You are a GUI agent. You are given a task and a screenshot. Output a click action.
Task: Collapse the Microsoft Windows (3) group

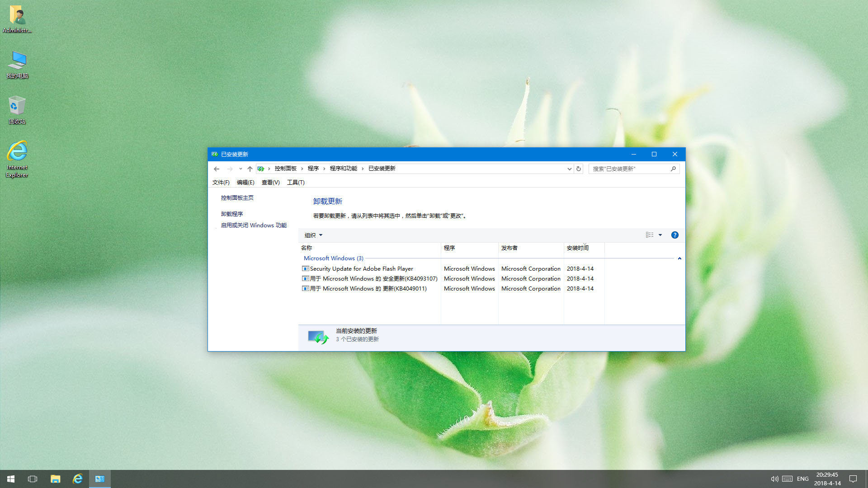point(679,258)
